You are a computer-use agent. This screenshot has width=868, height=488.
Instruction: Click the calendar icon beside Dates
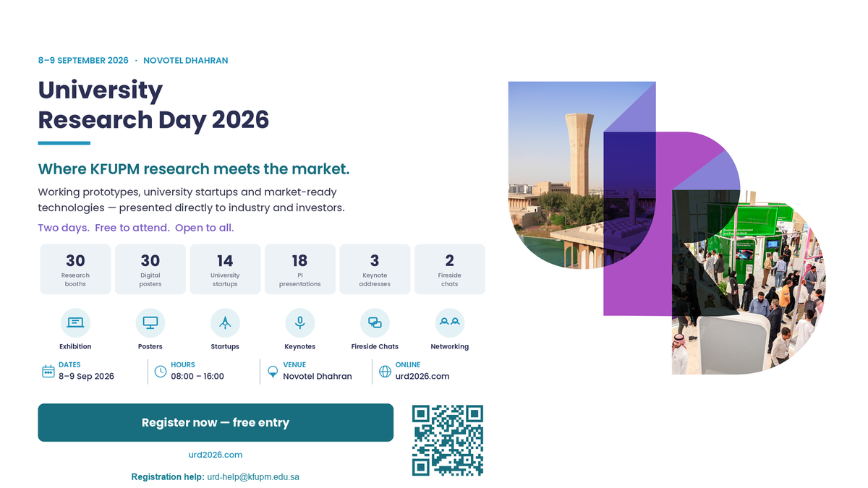coord(48,372)
